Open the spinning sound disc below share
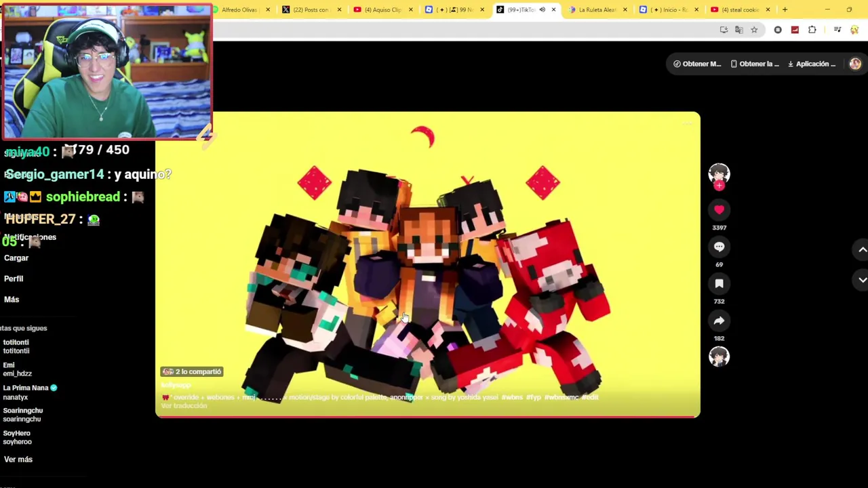This screenshot has height=488, width=868. [719, 357]
